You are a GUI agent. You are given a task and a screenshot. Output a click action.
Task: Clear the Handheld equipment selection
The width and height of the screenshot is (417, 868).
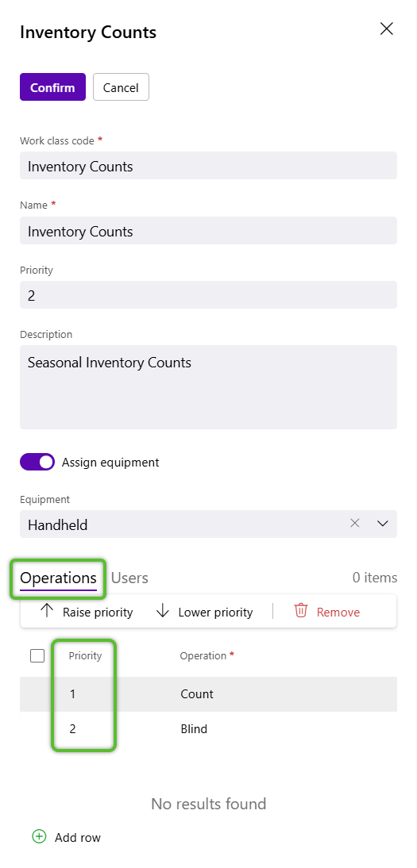[x=355, y=523]
